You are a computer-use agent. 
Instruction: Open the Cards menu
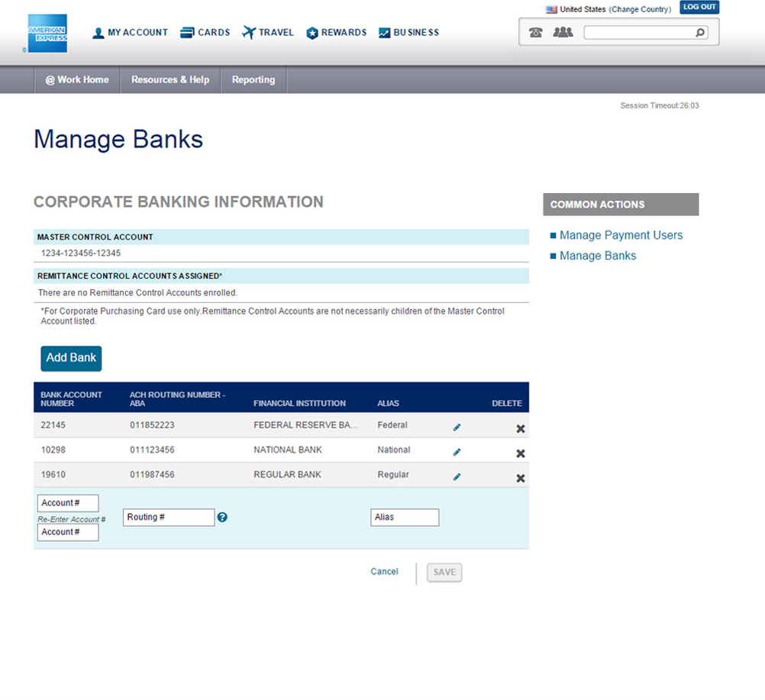(205, 33)
